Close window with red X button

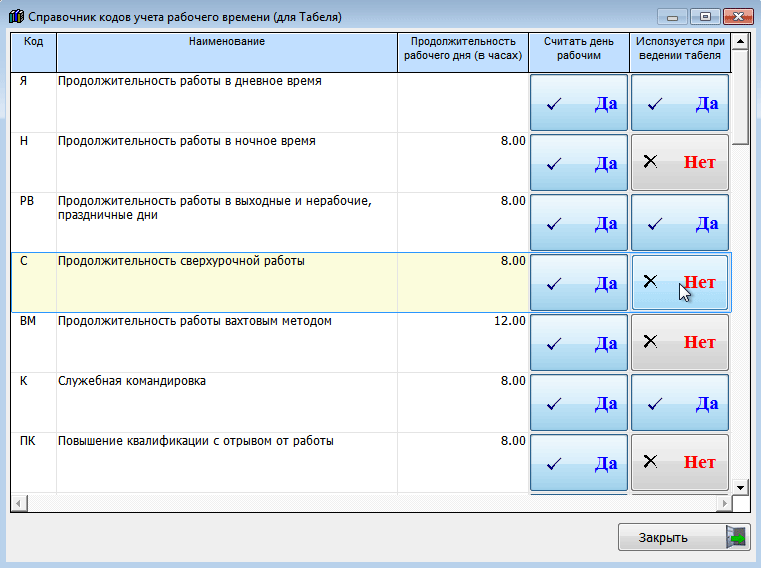coord(738,17)
